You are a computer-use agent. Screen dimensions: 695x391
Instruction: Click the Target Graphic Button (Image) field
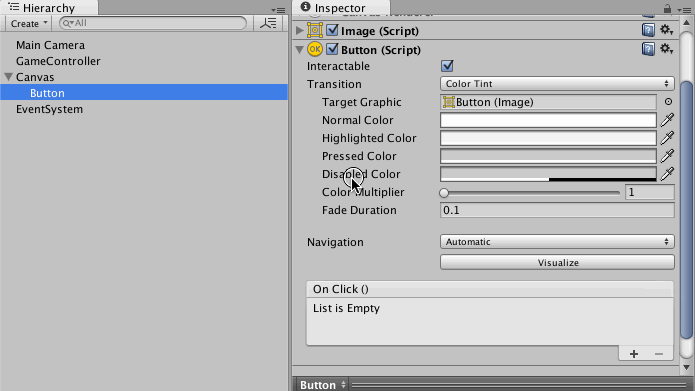[x=548, y=102]
